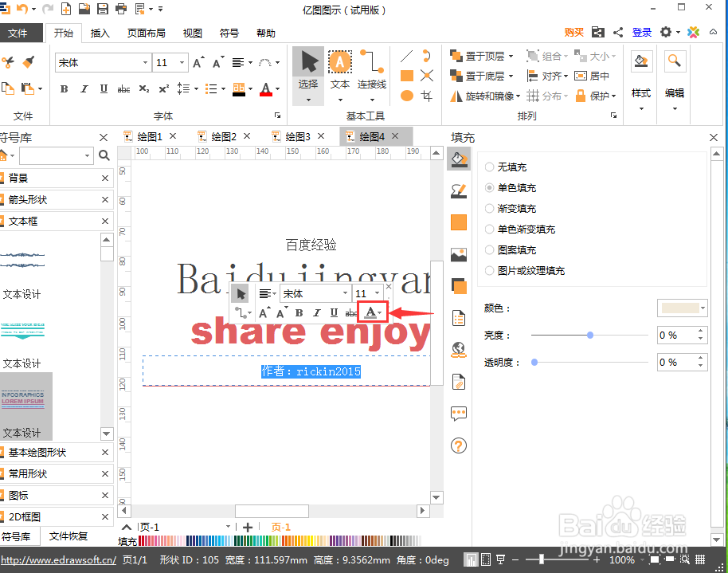Expand the 保护 dropdown
The image size is (728, 573).
pyautogui.click(x=614, y=96)
